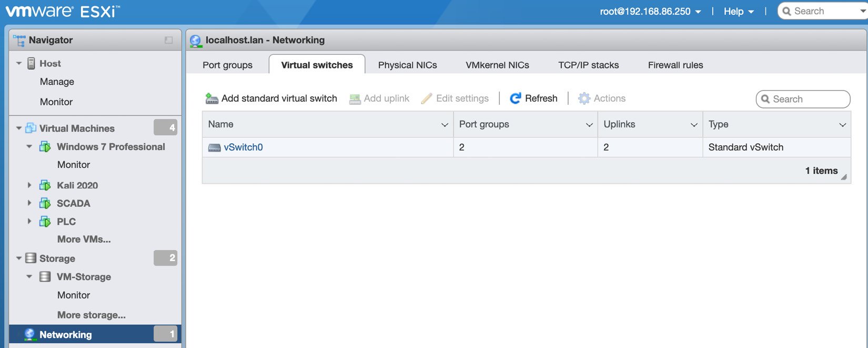Viewport: 868px width, 348px height.
Task: Minimize the Navigator panel using its collapse icon
Action: [168, 40]
